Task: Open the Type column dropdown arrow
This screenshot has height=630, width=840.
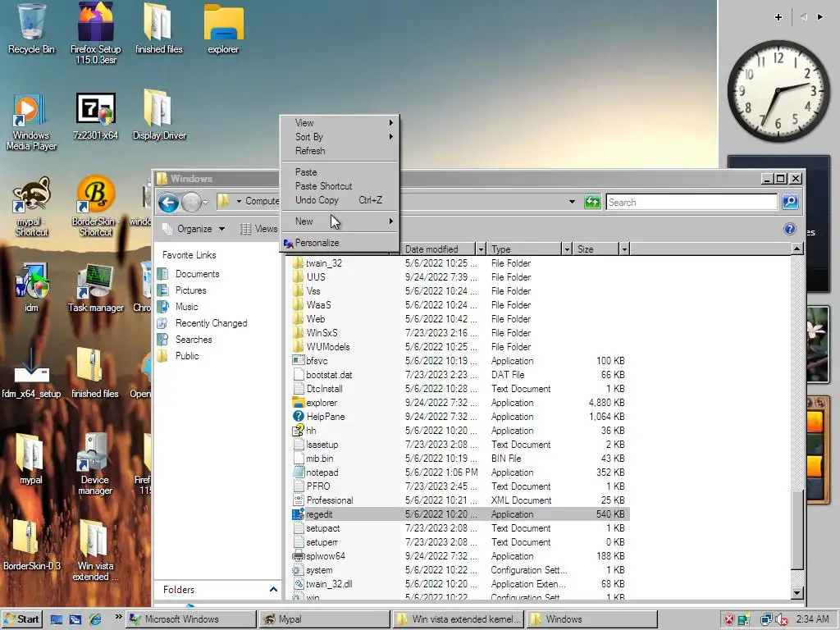Action: tap(567, 249)
